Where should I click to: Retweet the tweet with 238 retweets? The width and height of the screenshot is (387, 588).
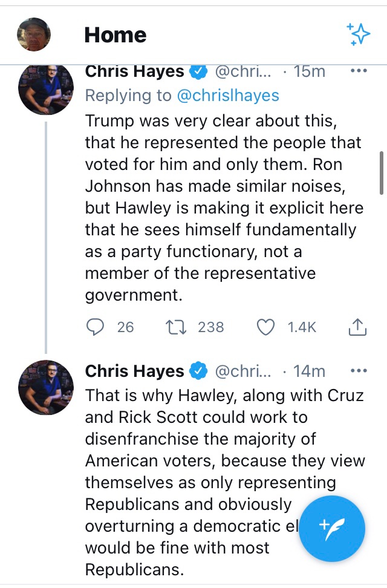[175, 327]
